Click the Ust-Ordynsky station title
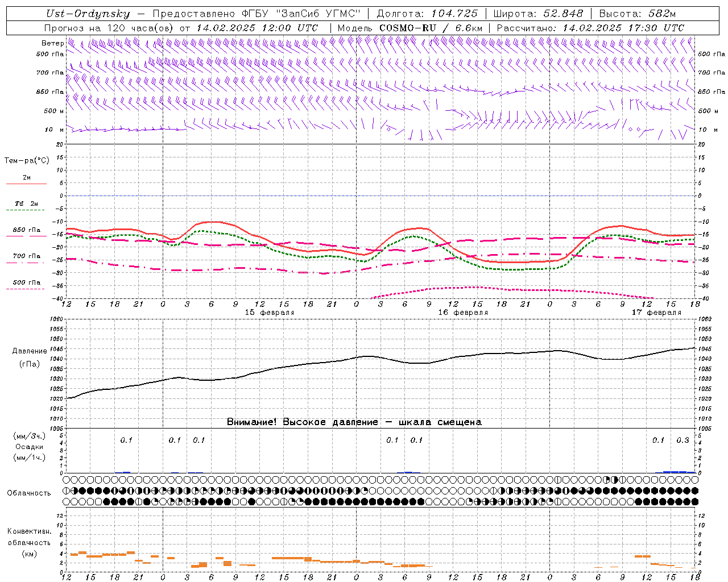This screenshot has width=728, height=582. pos(88,14)
